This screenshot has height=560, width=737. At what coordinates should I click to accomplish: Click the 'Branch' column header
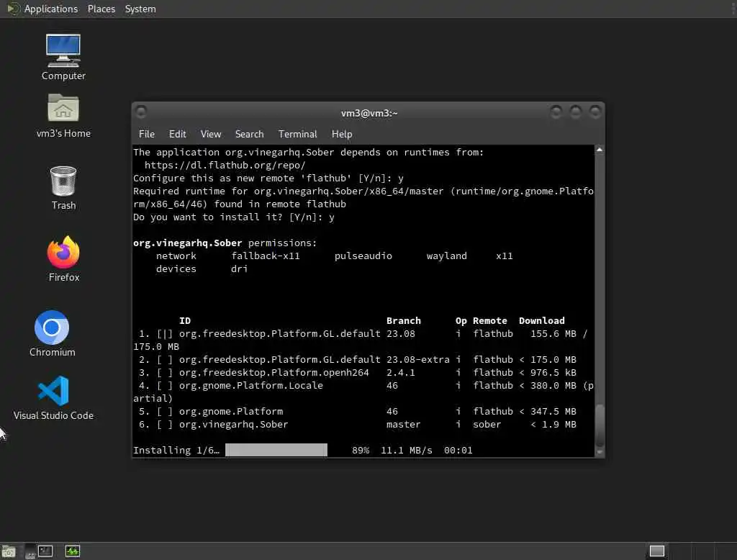403,321
